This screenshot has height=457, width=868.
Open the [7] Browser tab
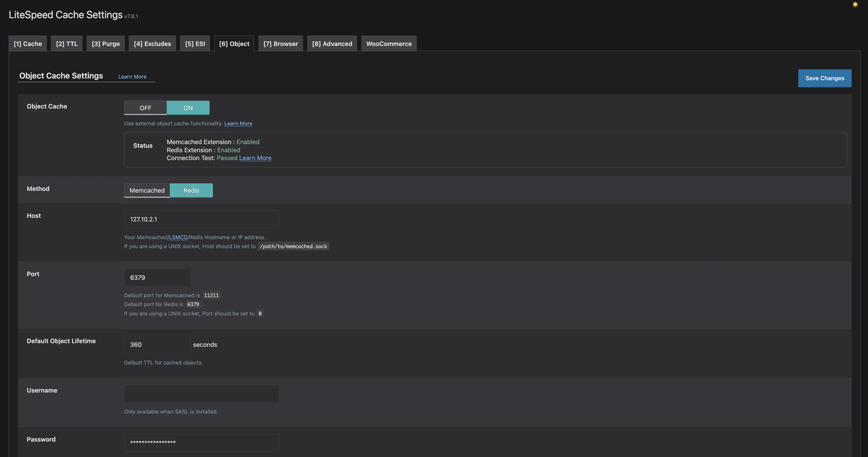coord(281,43)
